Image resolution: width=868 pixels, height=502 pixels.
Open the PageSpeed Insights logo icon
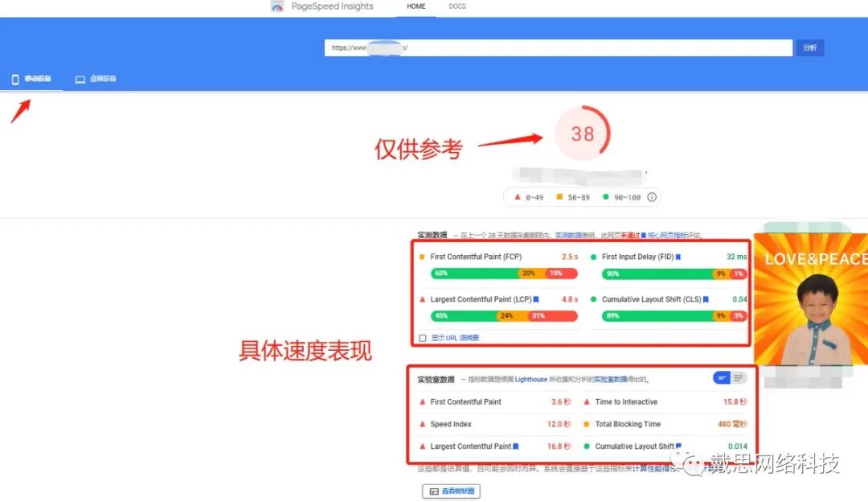(x=277, y=6)
